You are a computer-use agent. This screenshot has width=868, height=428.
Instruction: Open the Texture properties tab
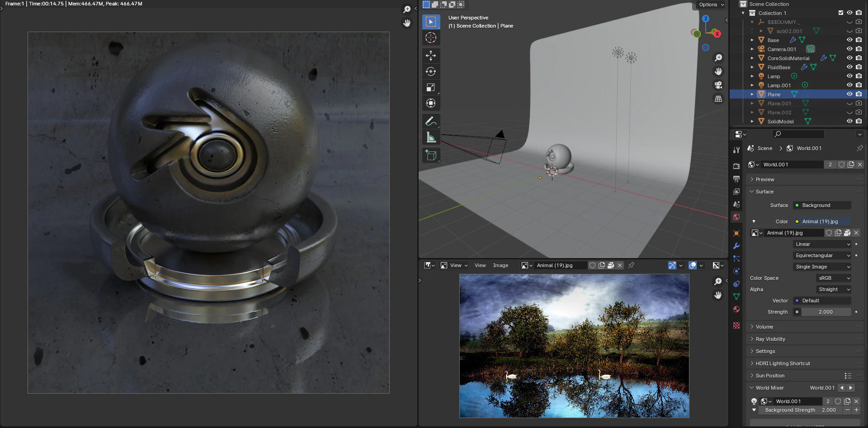736,325
